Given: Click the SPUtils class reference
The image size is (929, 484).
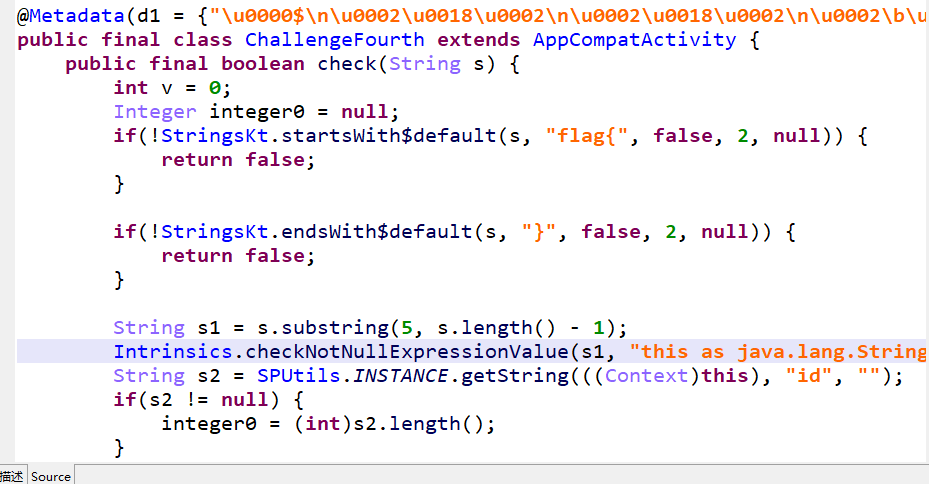Looking at the screenshot, I should click(292, 376).
